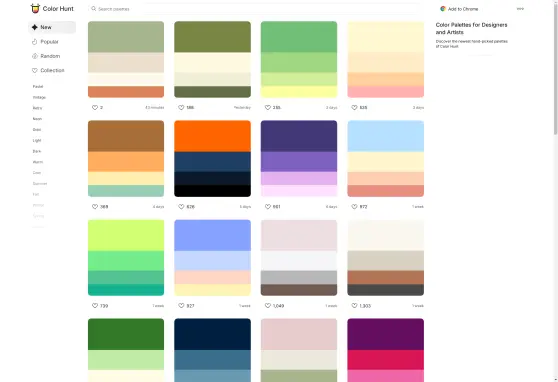Copy the mint bottom stripe of brown-orange palette
Image resolution: width=558 pixels, height=382 pixels.
click(126, 191)
